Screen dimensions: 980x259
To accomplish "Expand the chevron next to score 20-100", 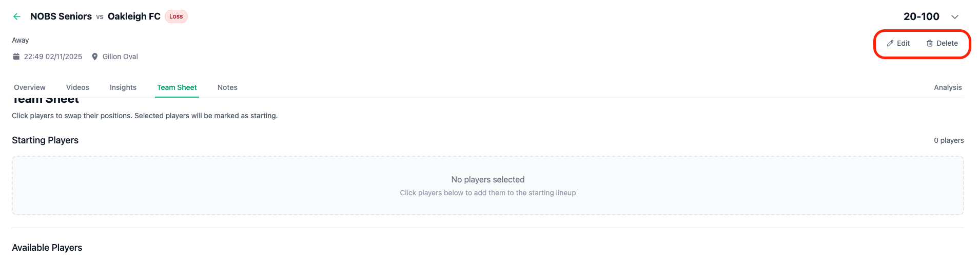I will point(954,17).
